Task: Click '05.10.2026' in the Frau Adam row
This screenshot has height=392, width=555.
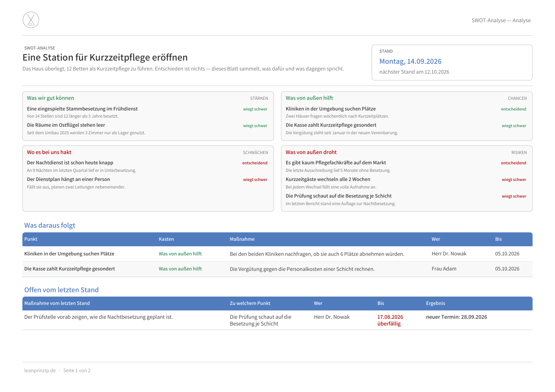Action: click(507, 269)
